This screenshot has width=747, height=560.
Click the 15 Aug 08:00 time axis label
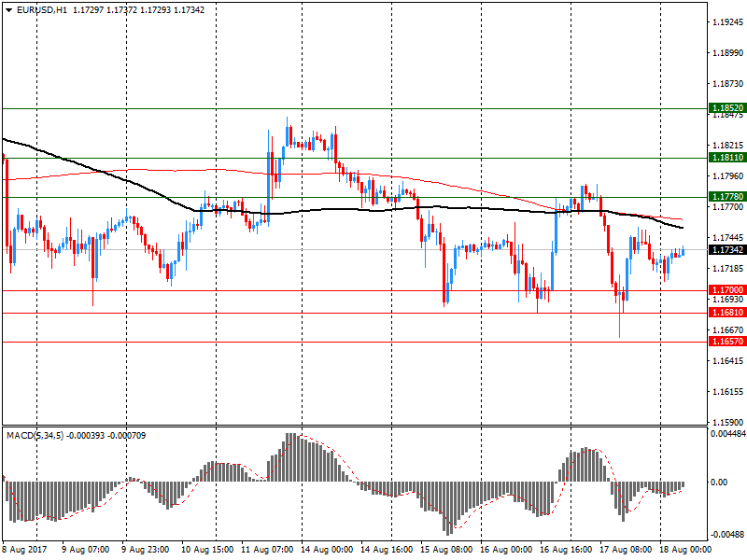point(446,550)
